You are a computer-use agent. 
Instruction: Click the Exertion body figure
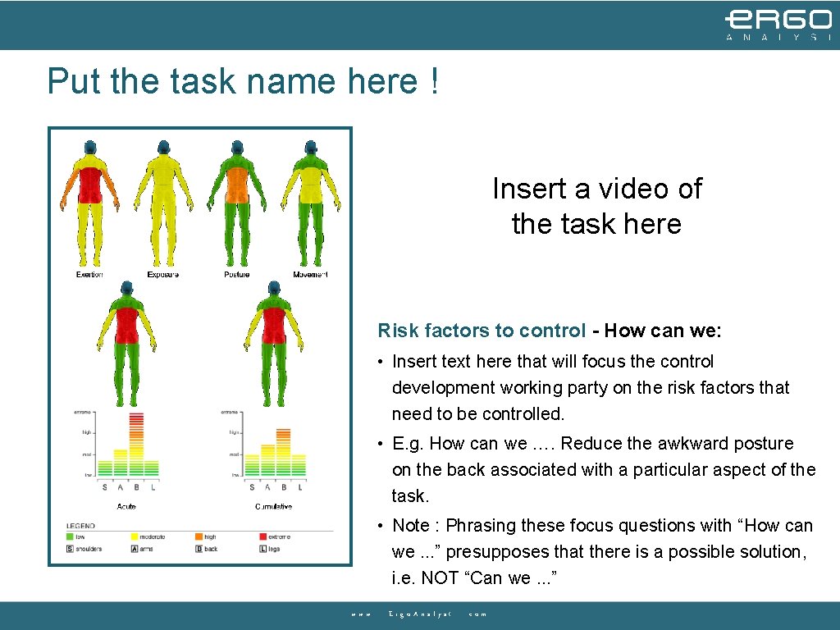click(x=89, y=203)
